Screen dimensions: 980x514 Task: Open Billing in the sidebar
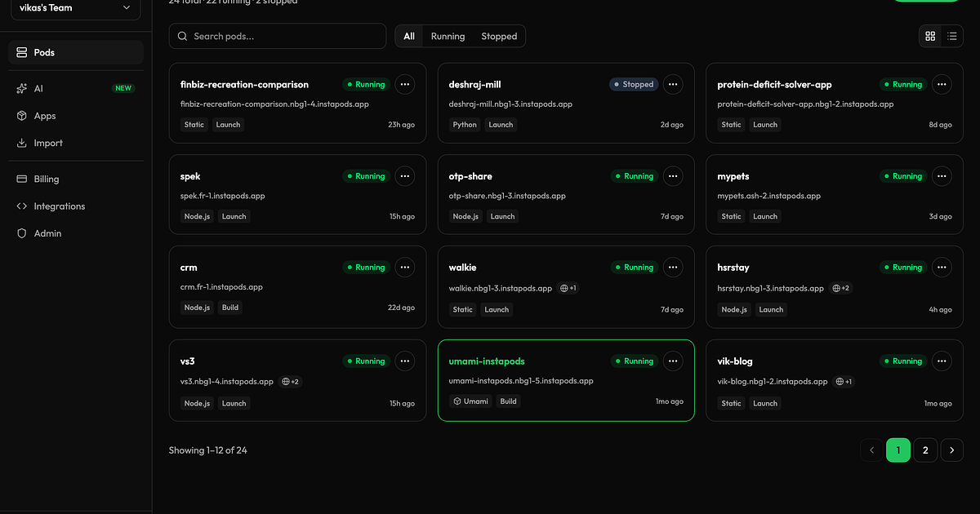tap(76, 179)
